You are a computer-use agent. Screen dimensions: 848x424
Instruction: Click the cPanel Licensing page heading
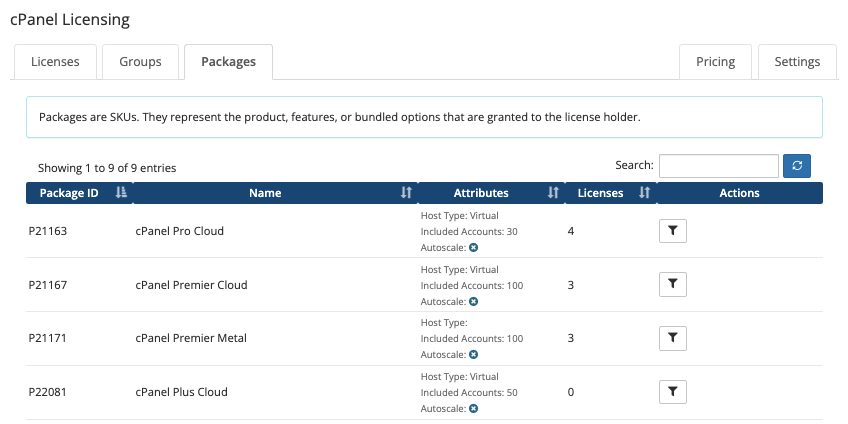(70, 20)
